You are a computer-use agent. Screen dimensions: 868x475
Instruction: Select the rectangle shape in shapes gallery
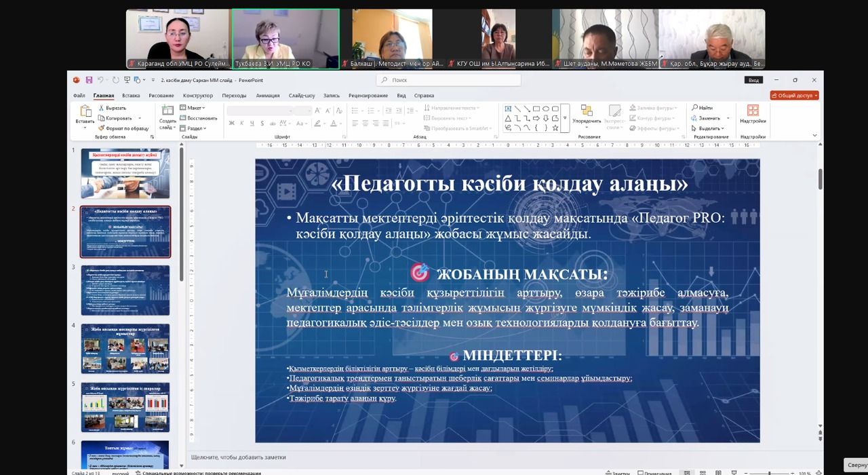(536, 109)
